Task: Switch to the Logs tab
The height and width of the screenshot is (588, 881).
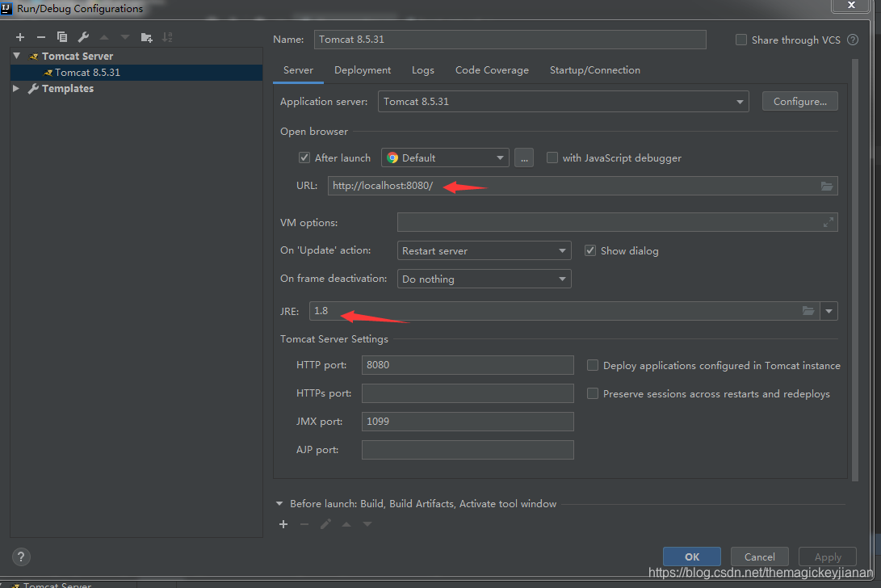Action: click(422, 70)
